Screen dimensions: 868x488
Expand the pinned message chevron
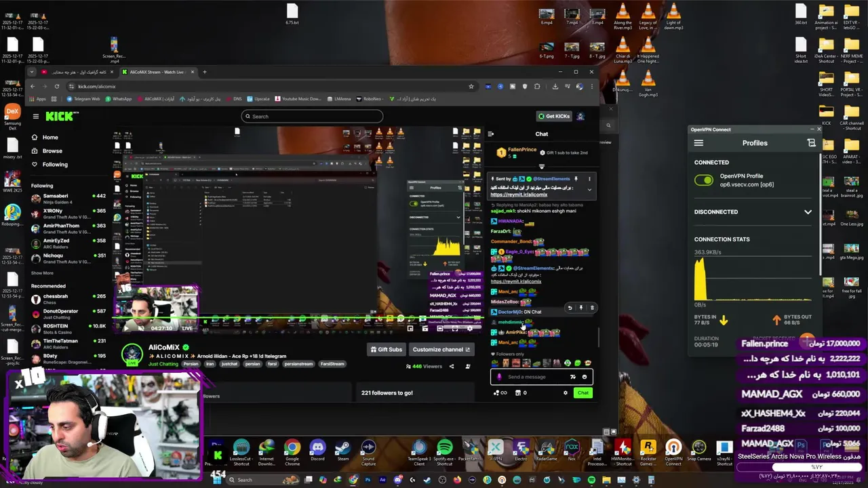(589, 190)
